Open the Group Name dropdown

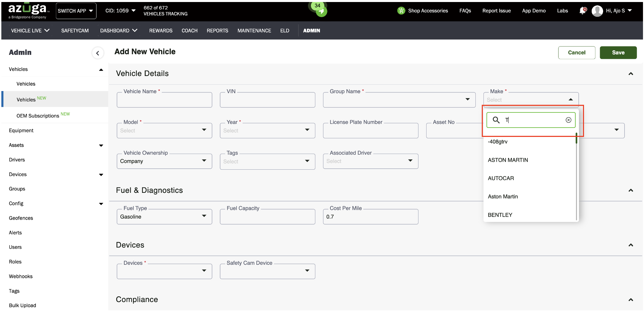pos(399,100)
